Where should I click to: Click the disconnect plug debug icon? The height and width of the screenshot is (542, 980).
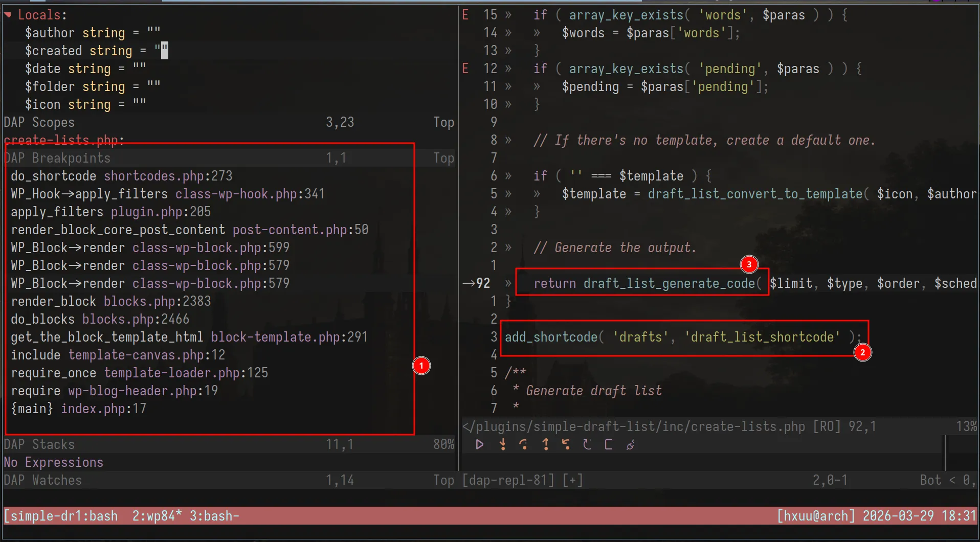630,444
